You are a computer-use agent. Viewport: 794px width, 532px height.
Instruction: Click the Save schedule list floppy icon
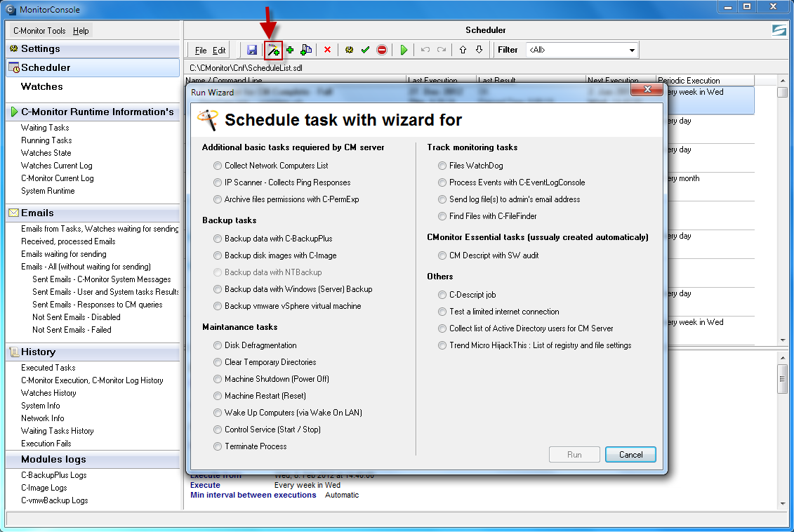click(251, 50)
